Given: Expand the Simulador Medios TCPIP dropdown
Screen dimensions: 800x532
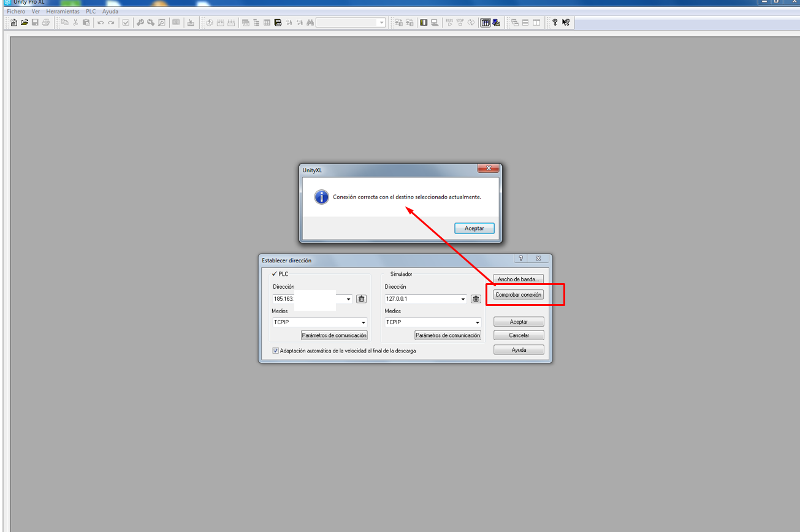Looking at the screenshot, I should click(x=477, y=322).
